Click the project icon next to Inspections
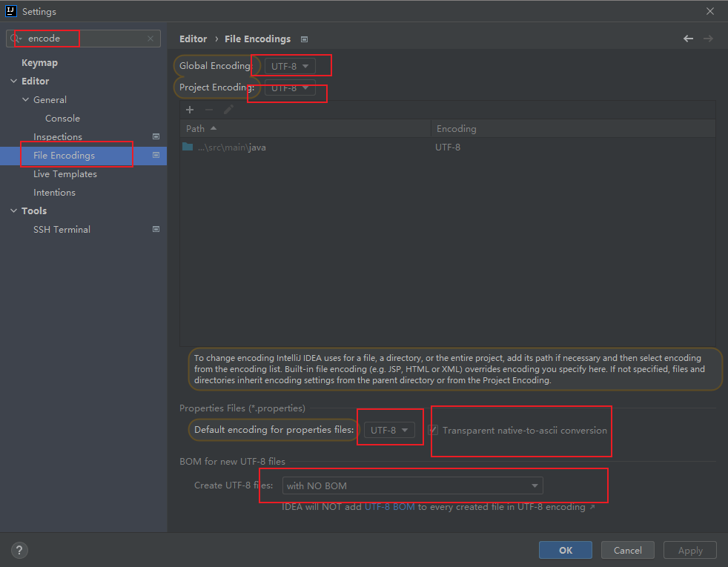The height and width of the screenshot is (567, 728). [x=156, y=136]
